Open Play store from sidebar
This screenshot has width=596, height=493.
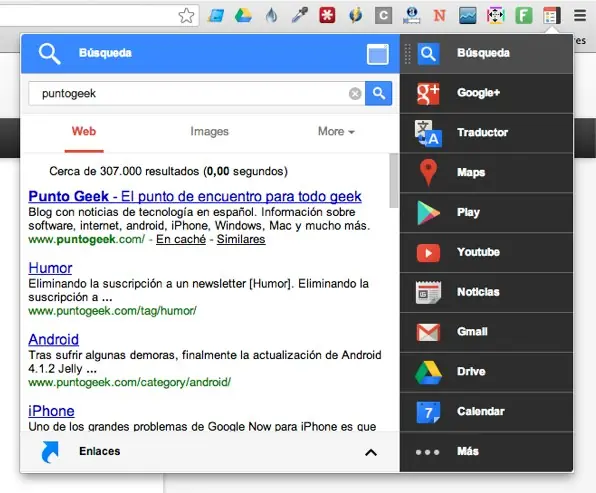(487, 213)
